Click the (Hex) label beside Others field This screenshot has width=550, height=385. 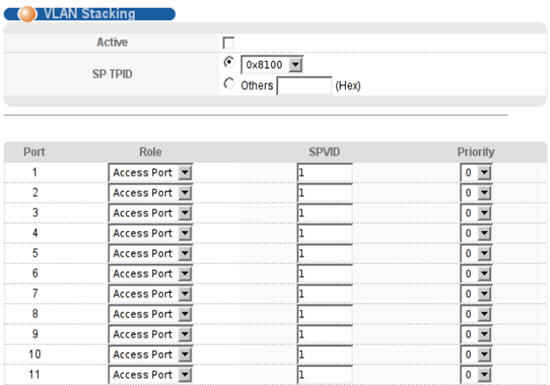pyautogui.click(x=348, y=86)
